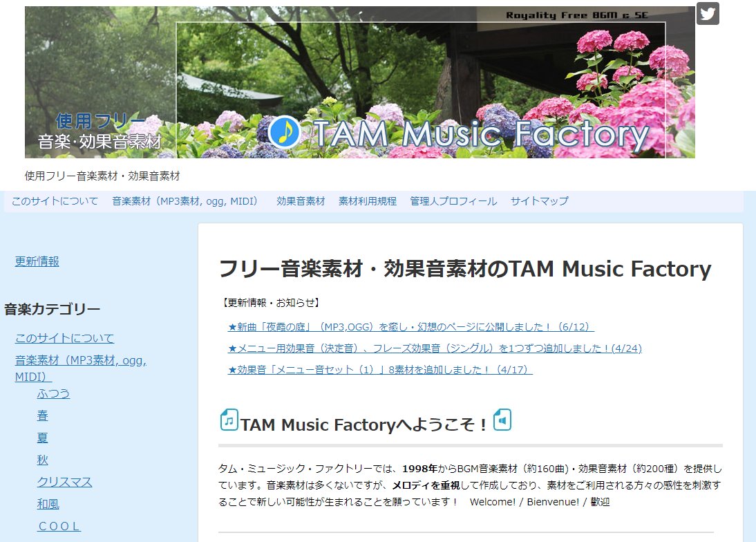Screen dimensions: 756x542
Task: Select the クリスマス music category
Action: click(64, 482)
